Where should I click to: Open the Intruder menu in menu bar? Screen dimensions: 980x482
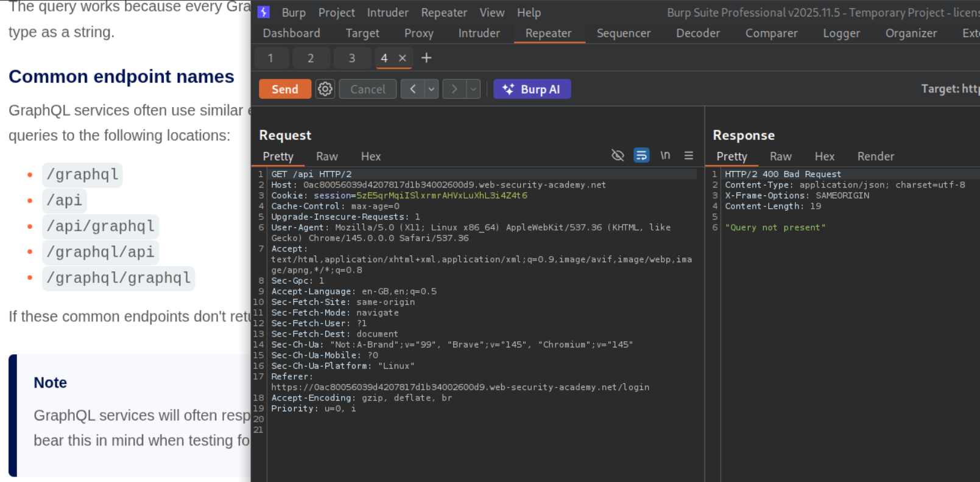point(387,12)
